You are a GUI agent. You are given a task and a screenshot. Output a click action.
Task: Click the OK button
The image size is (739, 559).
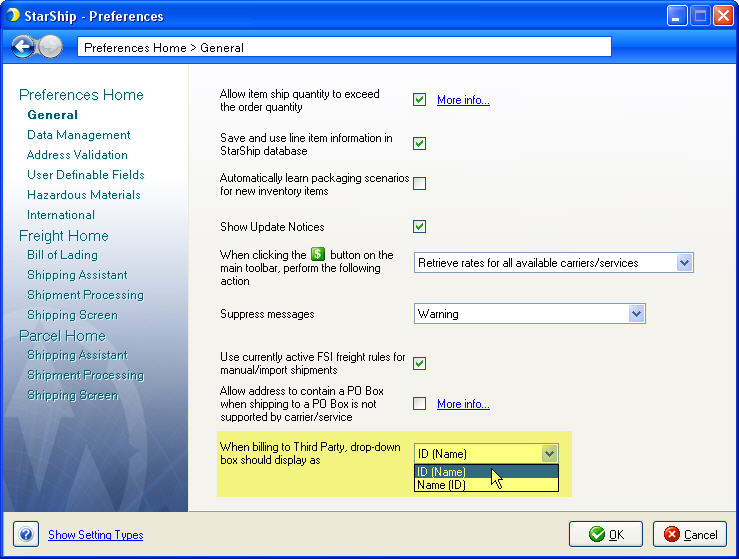(x=606, y=534)
